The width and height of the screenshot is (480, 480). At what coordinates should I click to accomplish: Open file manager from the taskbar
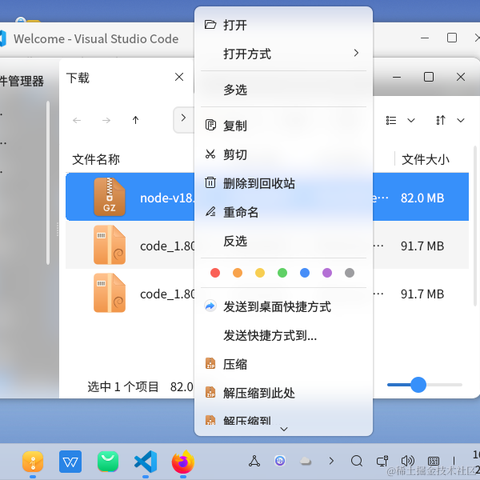coord(33,462)
